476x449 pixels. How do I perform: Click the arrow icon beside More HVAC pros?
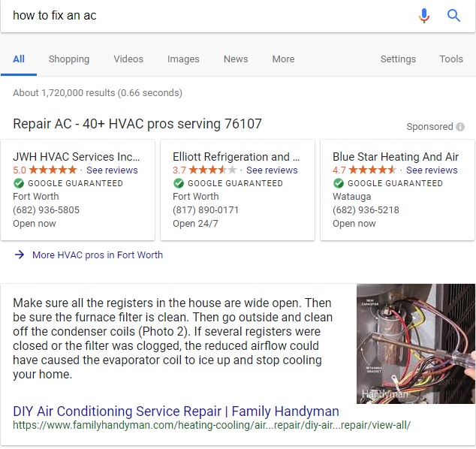click(20, 255)
